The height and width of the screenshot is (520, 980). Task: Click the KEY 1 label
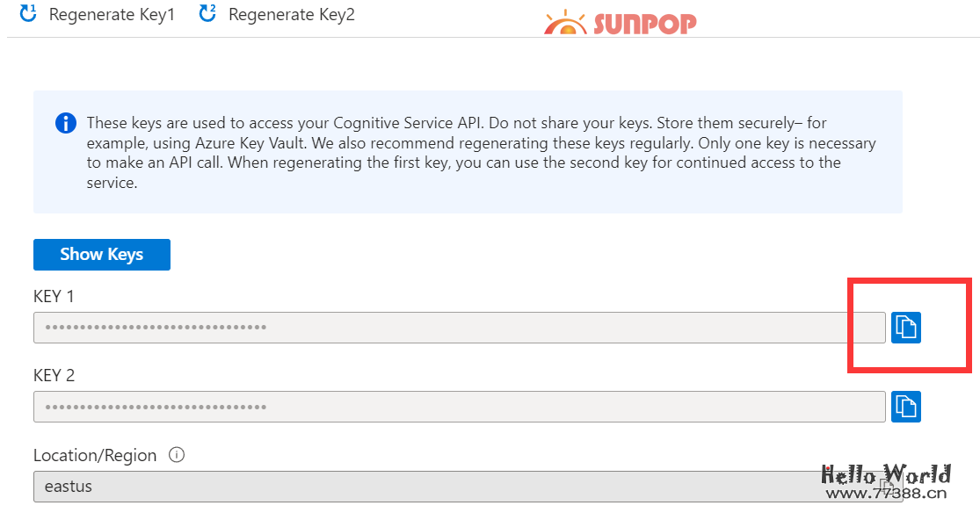point(54,296)
